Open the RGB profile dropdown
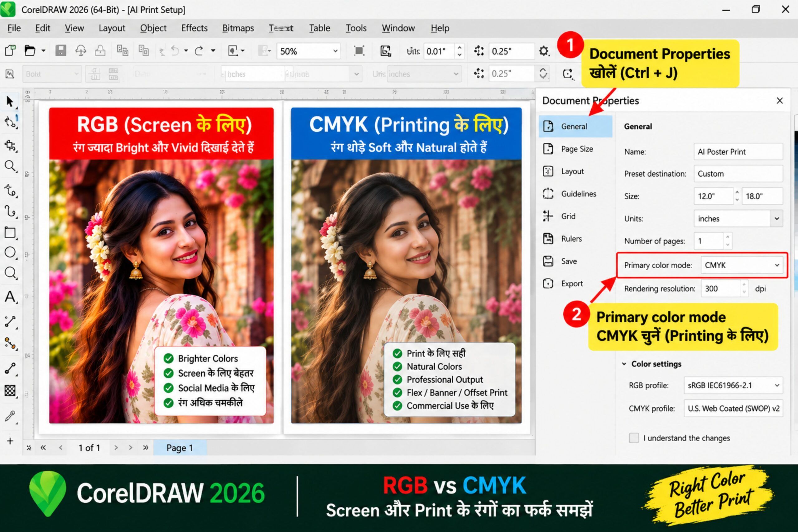798x532 pixels. (733, 386)
